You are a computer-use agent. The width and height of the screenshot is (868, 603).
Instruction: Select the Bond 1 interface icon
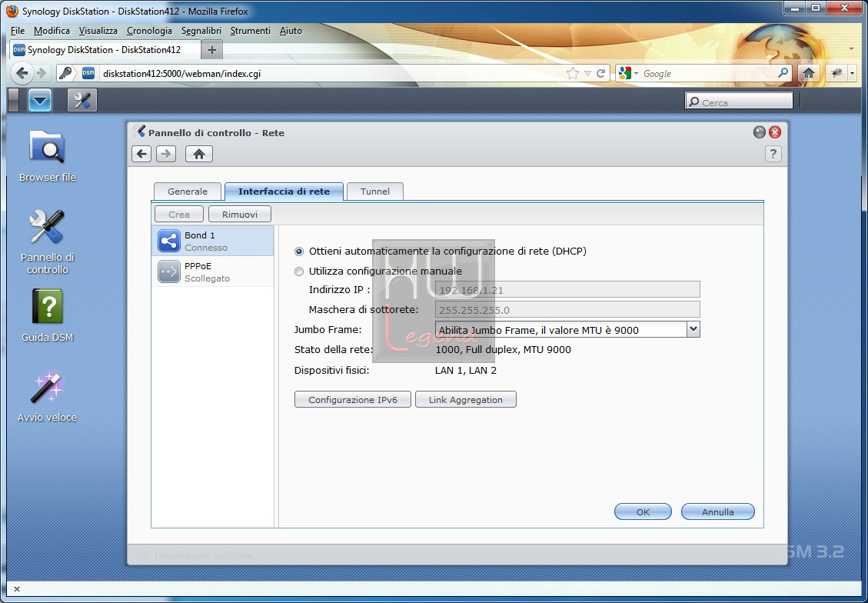click(169, 241)
